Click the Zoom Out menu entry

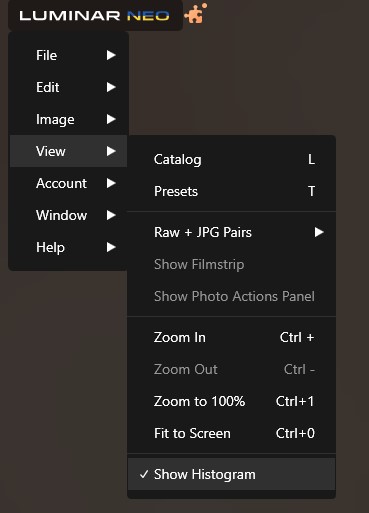click(231, 369)
